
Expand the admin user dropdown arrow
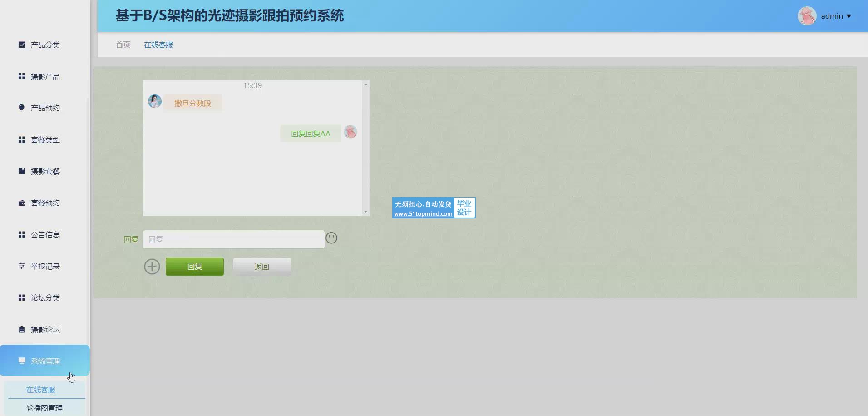(849, 16)
